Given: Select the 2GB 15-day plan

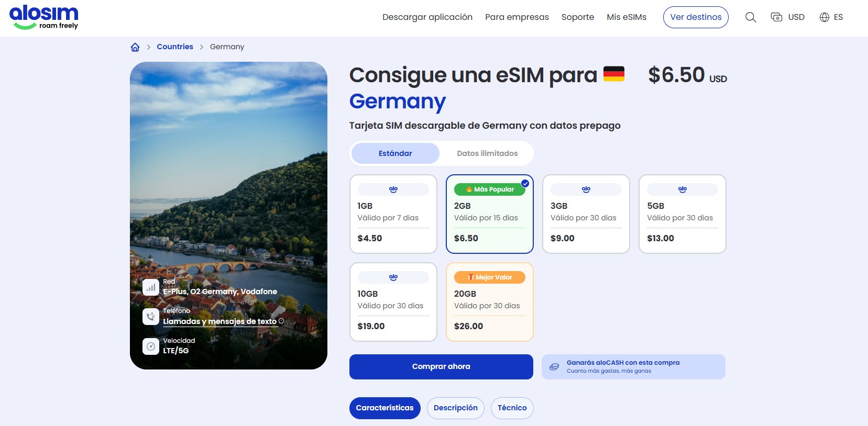Looking at the screenshot, I should click(x=490, y=214).
